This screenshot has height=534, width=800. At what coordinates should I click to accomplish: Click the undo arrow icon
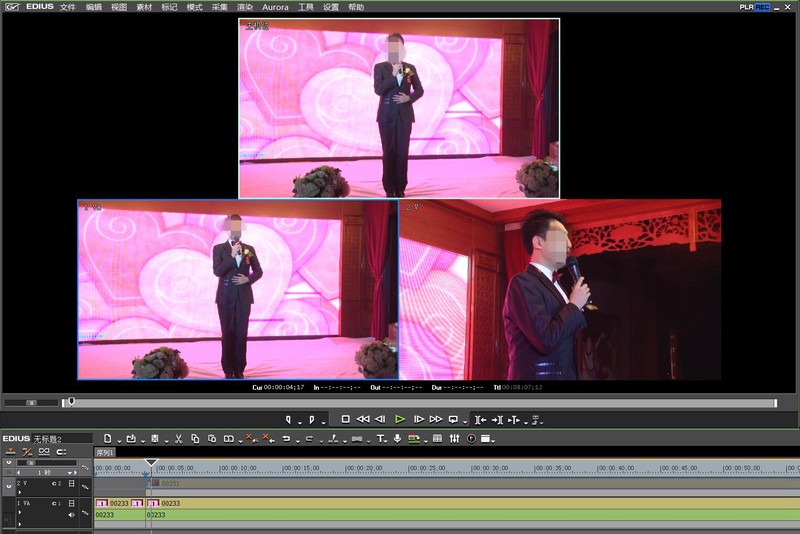[286, 439]
